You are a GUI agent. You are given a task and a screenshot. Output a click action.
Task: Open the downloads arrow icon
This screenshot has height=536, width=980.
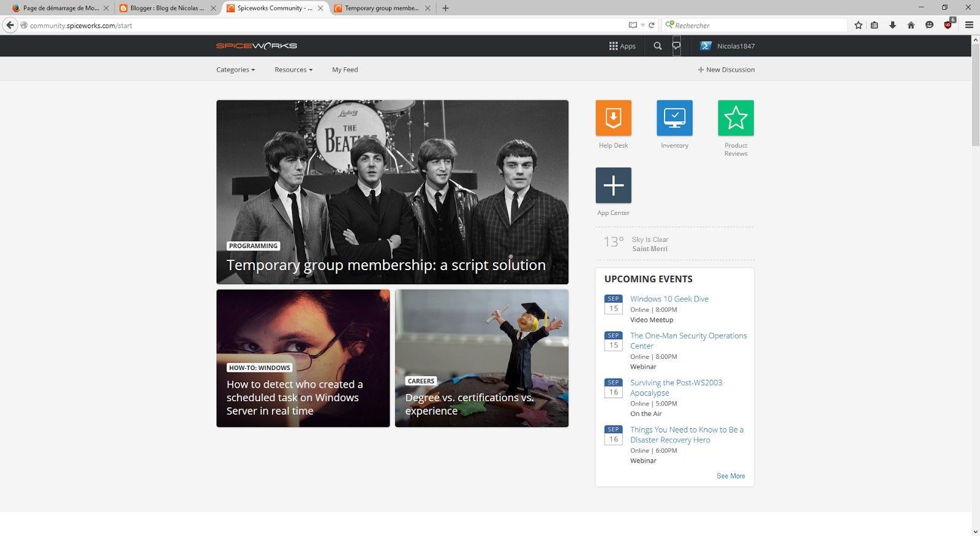(x=892, y=25)
